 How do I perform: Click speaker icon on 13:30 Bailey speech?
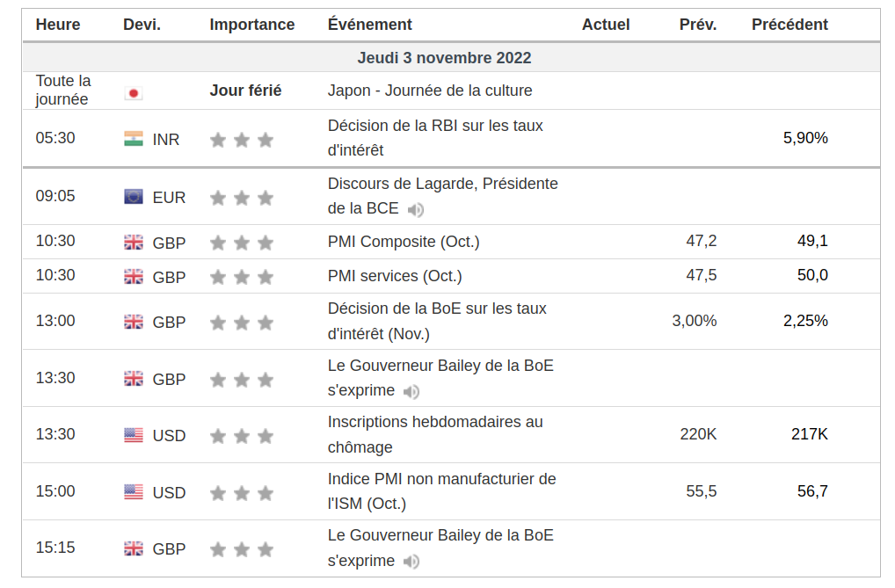pos(411,392)
